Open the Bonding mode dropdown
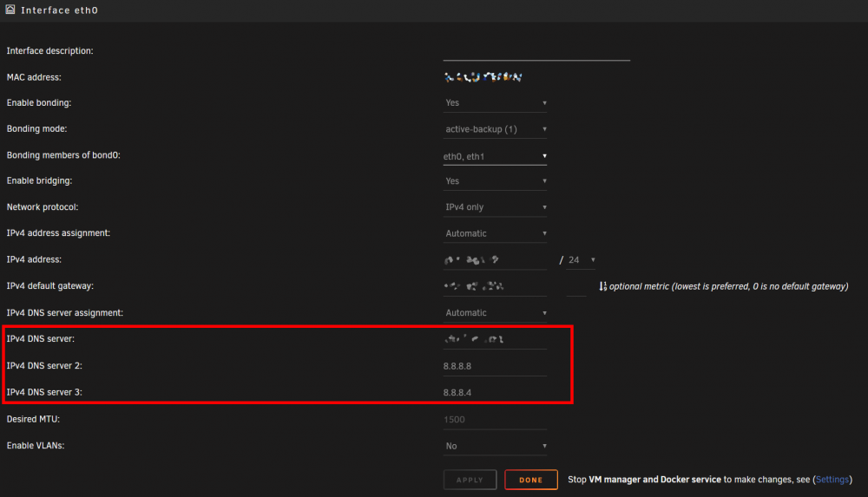Screen dimensions: 868x497 [496, 129]
